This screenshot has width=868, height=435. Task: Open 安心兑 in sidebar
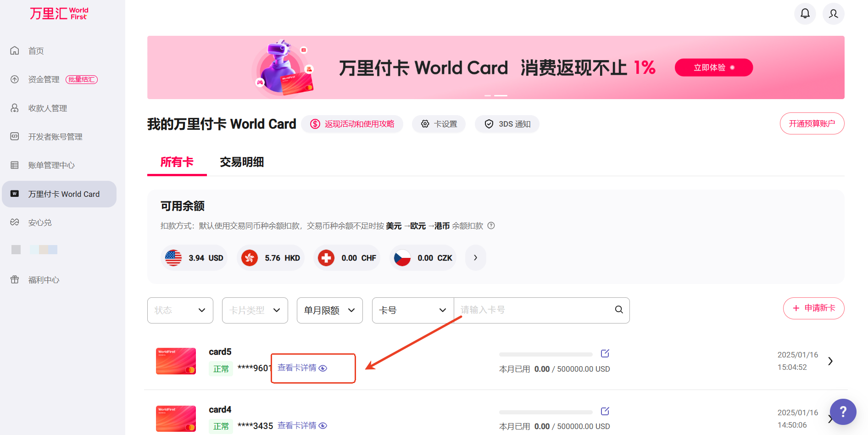point(40,223)
